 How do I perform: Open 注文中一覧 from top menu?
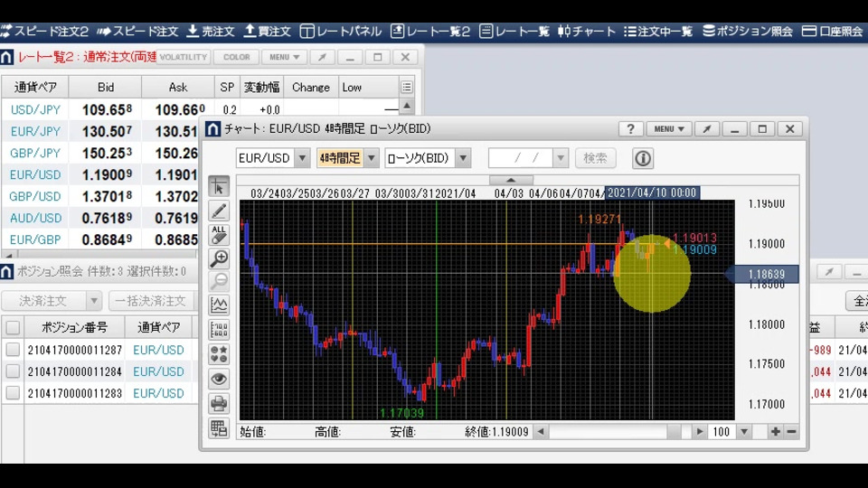tap(658, 32)
